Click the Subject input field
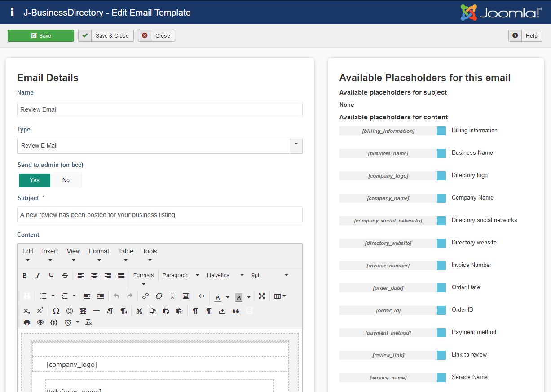 tap(160, 215)
